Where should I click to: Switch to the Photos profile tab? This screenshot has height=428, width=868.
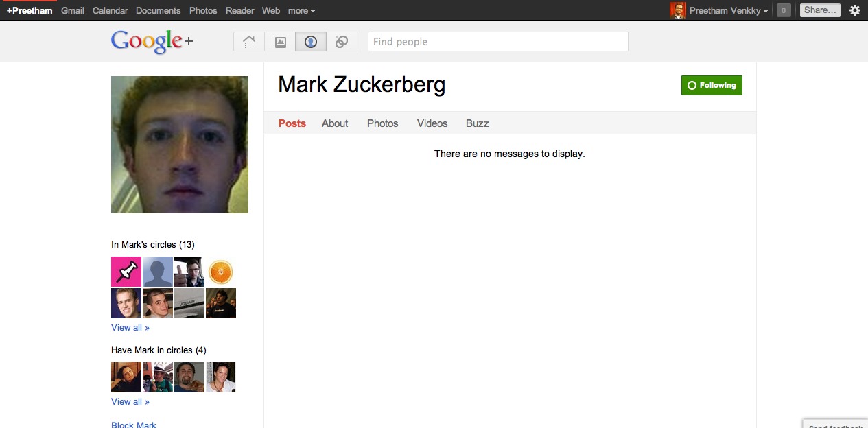[x=383, y=123]
